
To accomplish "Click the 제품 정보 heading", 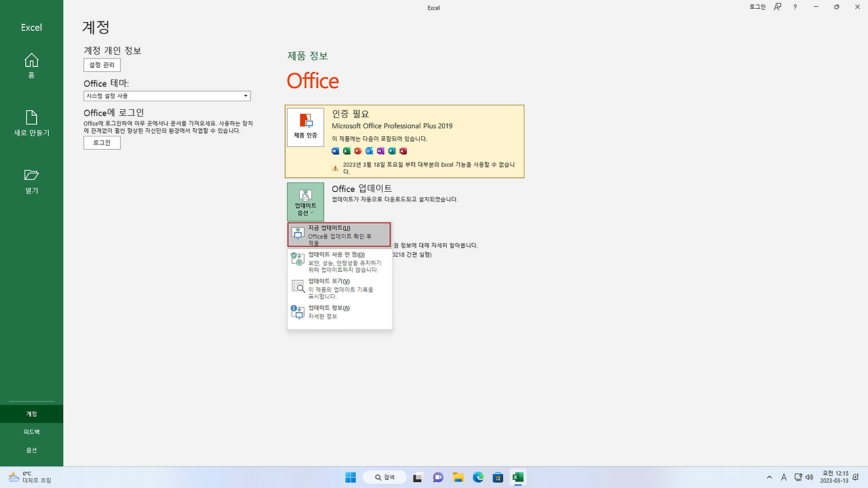I will click(308, 56).
